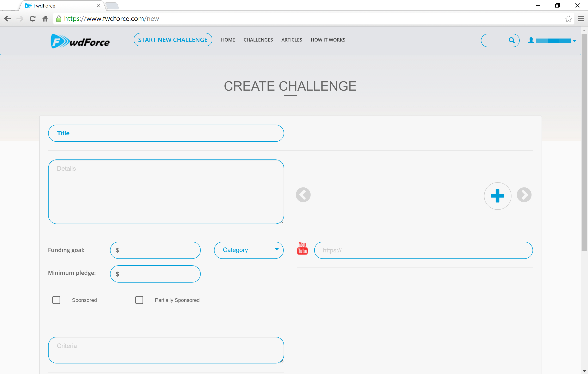
Task: Open the Challenges menu item
Action: tap(258, 40)
